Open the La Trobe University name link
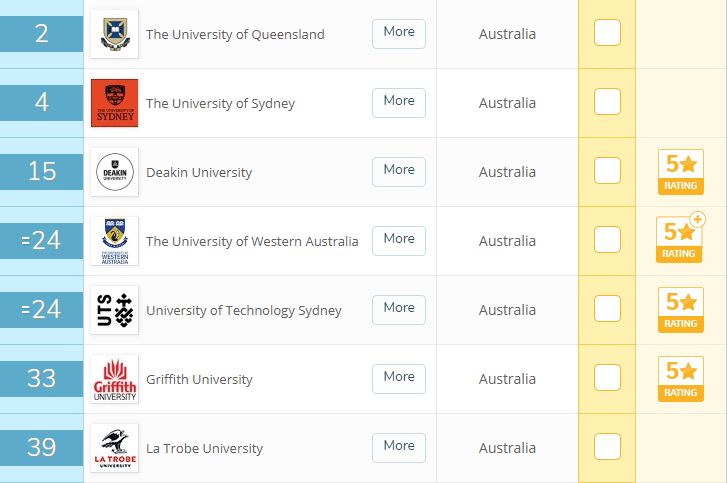The image size is (727, 483). click(204, 448)
